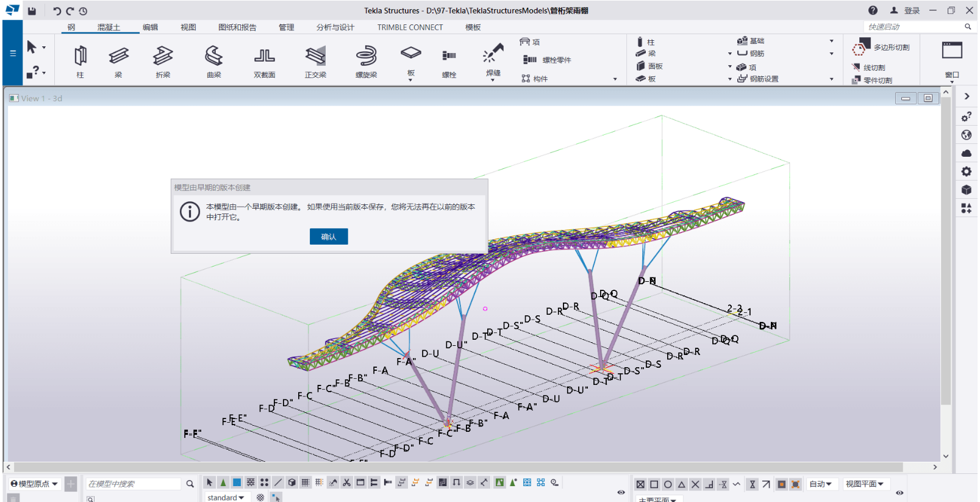Screen dimensions: 980x502
Task: Select the 板 plate tool
Action: tap(410, 60)
